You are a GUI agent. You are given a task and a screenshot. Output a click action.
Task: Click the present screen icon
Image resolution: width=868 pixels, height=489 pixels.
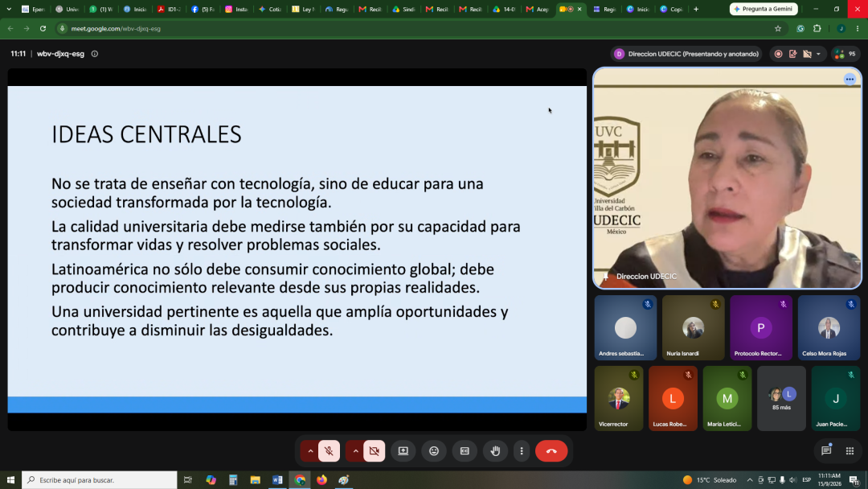tap(403, 450)
